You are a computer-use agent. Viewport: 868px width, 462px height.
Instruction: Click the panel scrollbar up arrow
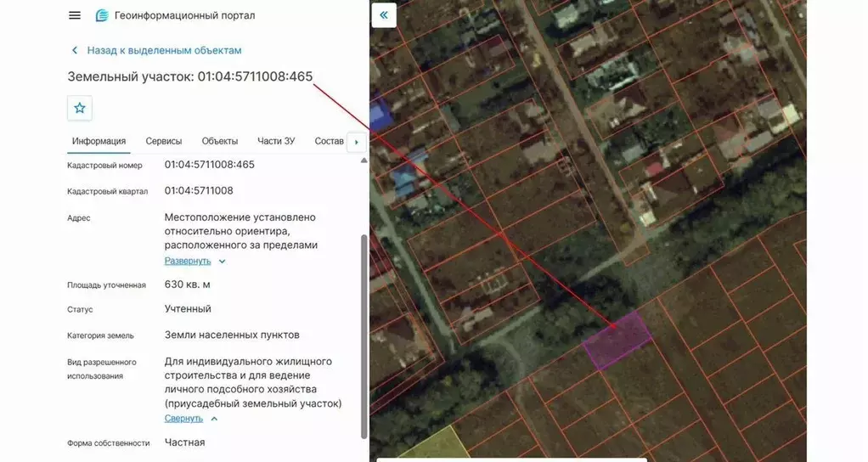tap(364, 161)
